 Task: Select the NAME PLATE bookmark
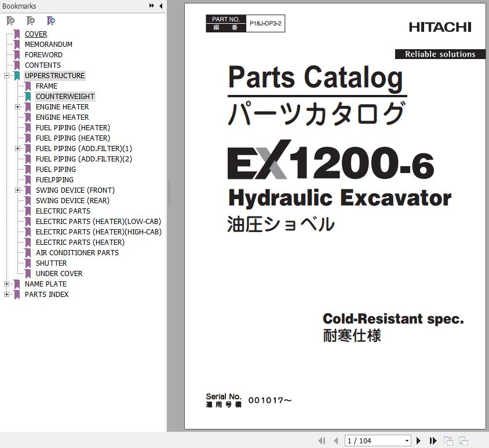pyautogui.click(x=46, y=284)
